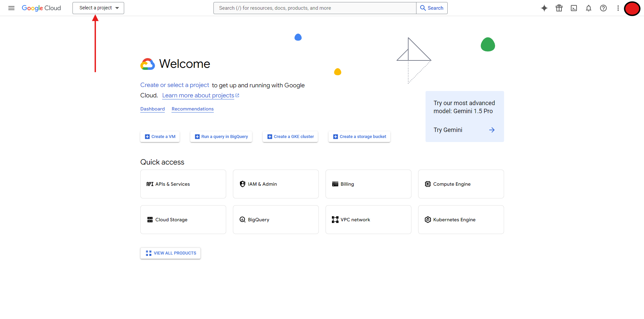Click Create a GKE cluster button
This screenshot has width=644, height=319.
tap(290, 137)
